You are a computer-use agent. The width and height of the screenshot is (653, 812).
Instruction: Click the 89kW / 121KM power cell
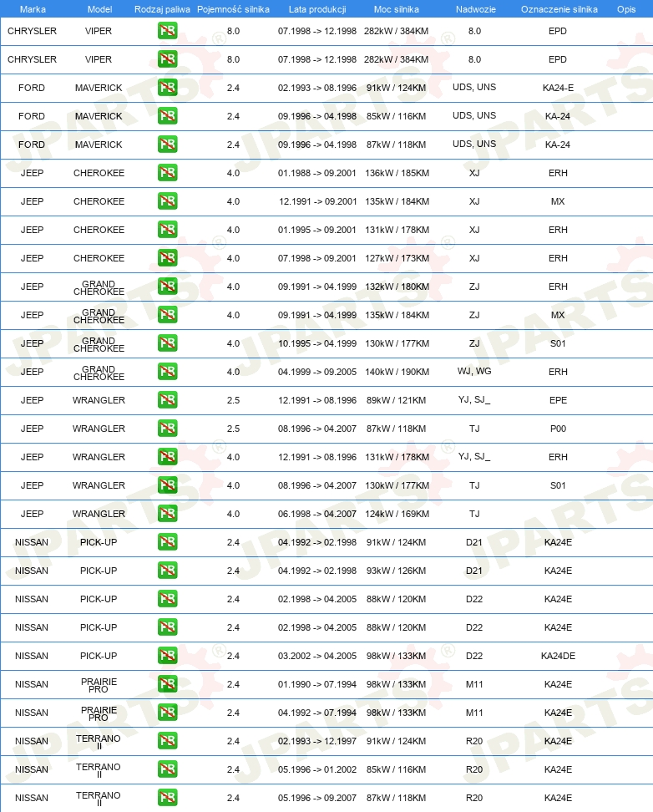[396, 400]
